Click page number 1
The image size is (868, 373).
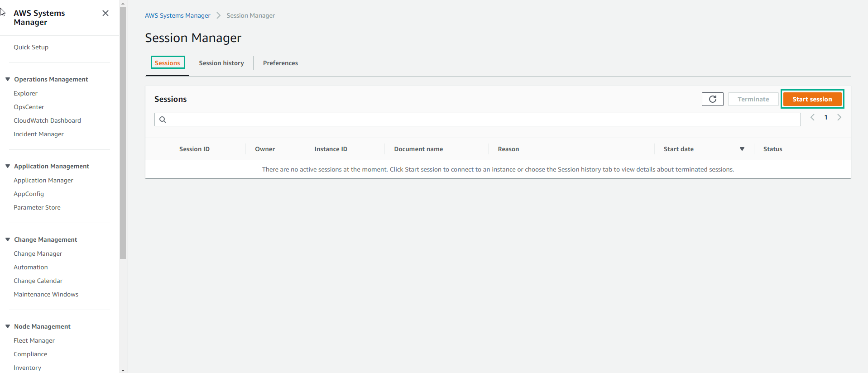tap(826, 117)
